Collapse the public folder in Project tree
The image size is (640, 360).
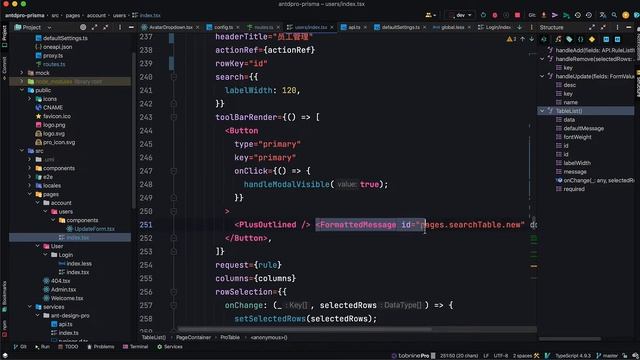pos(22,90)
